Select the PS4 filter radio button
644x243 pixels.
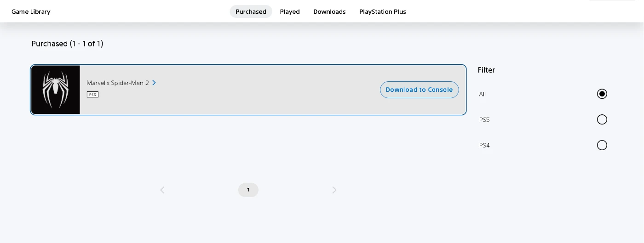tap(602, 146)
